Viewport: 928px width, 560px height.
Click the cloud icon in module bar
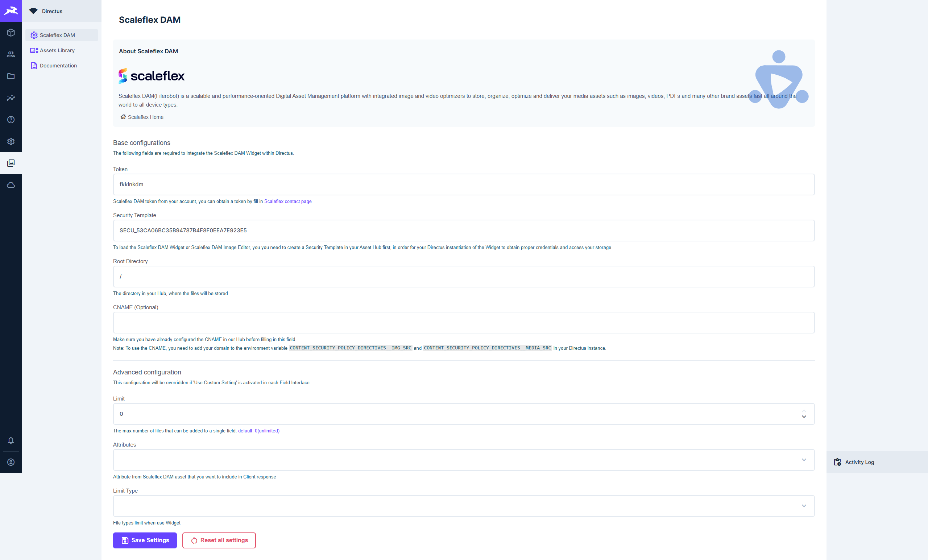11,185
